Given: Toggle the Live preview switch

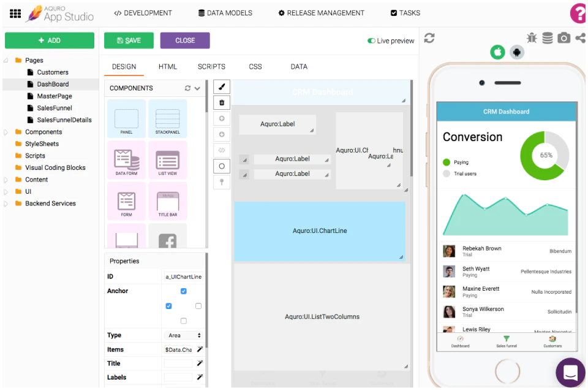Looking at the screenshot, I should coord(371,41).
